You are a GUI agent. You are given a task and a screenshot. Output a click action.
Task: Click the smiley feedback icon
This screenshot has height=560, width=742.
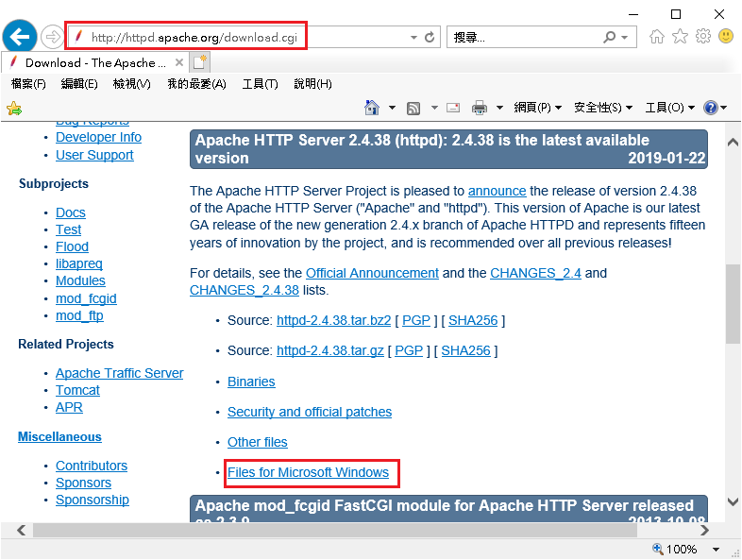(726, 36)
